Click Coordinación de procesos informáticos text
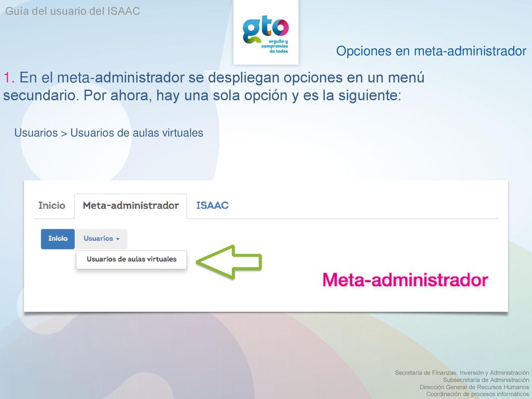Screen dimensions: 532x399 477,394
